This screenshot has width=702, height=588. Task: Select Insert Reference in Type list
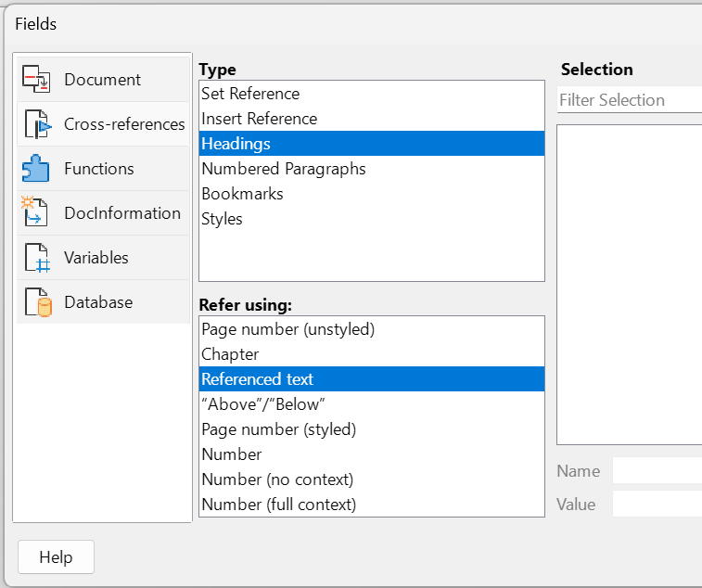(372, 119)
